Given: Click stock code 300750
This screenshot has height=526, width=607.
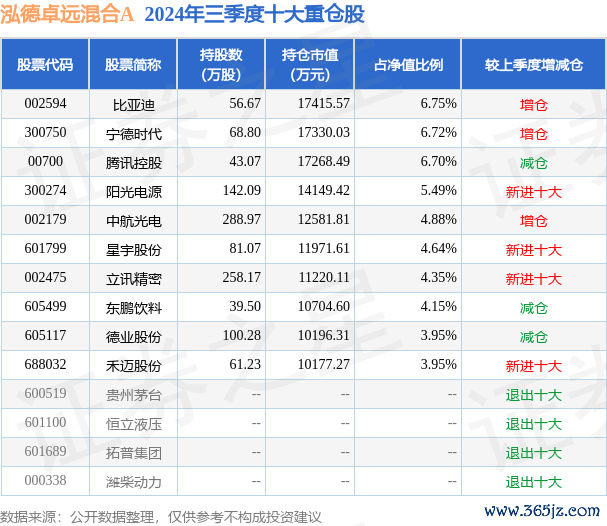Looking at the screenshot, I should coord(45,133).
